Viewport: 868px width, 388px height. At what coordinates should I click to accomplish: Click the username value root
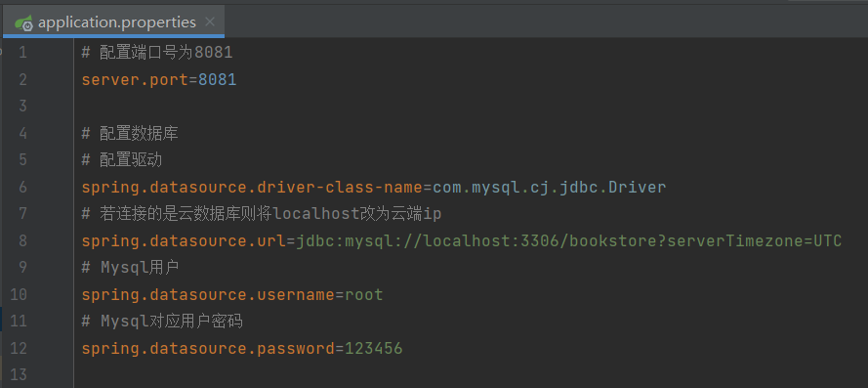click(x=363, y=295)
